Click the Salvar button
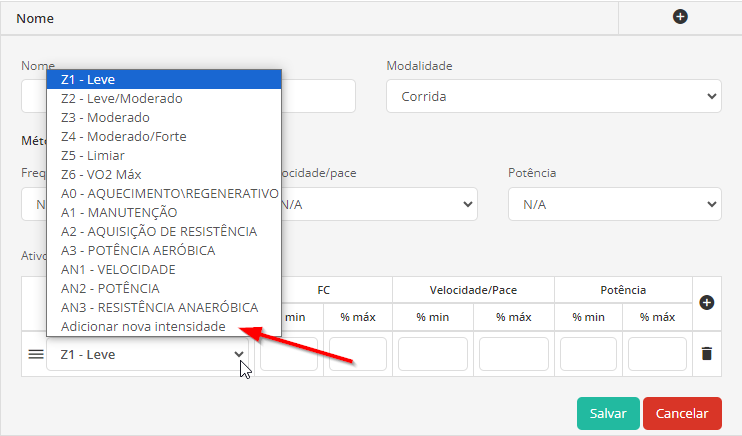The image size is (742, 436). point(608,413)
